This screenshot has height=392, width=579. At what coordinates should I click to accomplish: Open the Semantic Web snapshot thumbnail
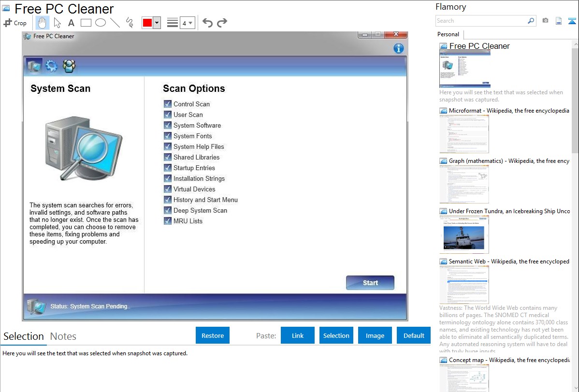pyautogui.click(x=464, y=285)
